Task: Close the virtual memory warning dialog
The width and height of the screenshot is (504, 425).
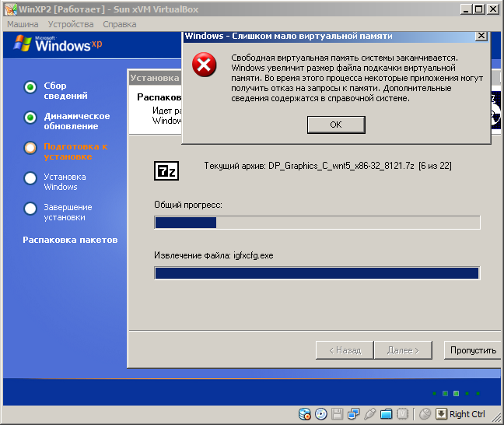Action: (x=481, y=36)
